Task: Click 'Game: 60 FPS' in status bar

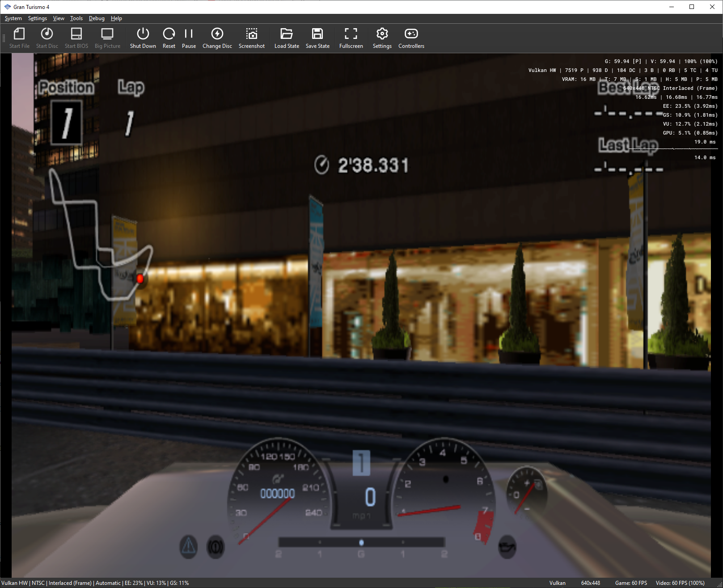Action: (631, 583)
